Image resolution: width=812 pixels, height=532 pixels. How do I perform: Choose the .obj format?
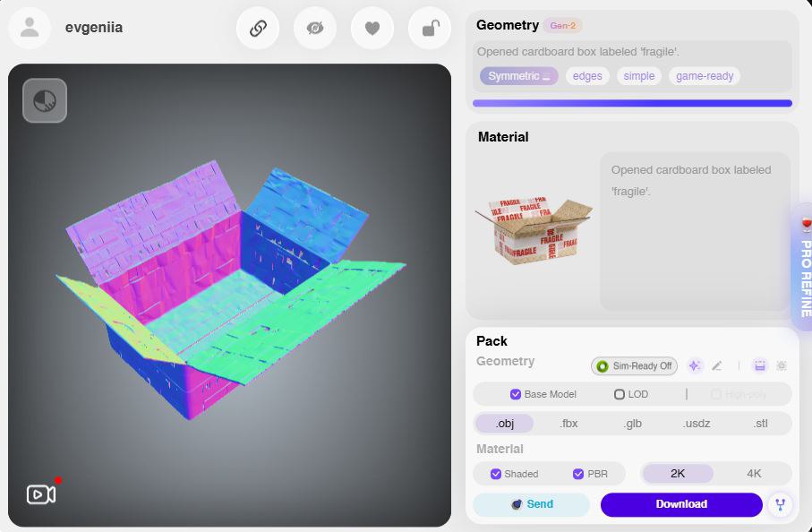tap(504, 424)
